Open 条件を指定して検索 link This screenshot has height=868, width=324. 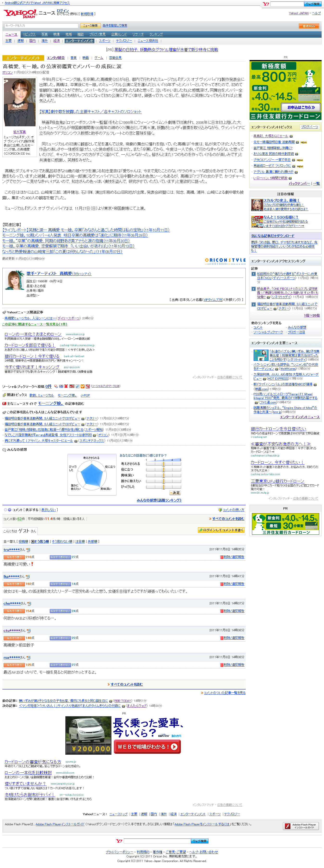pos(115,26)
